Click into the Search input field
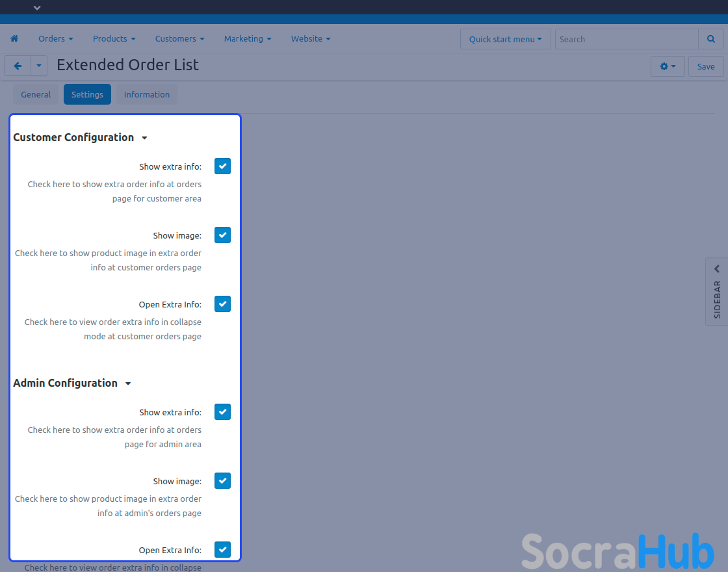 626,39
